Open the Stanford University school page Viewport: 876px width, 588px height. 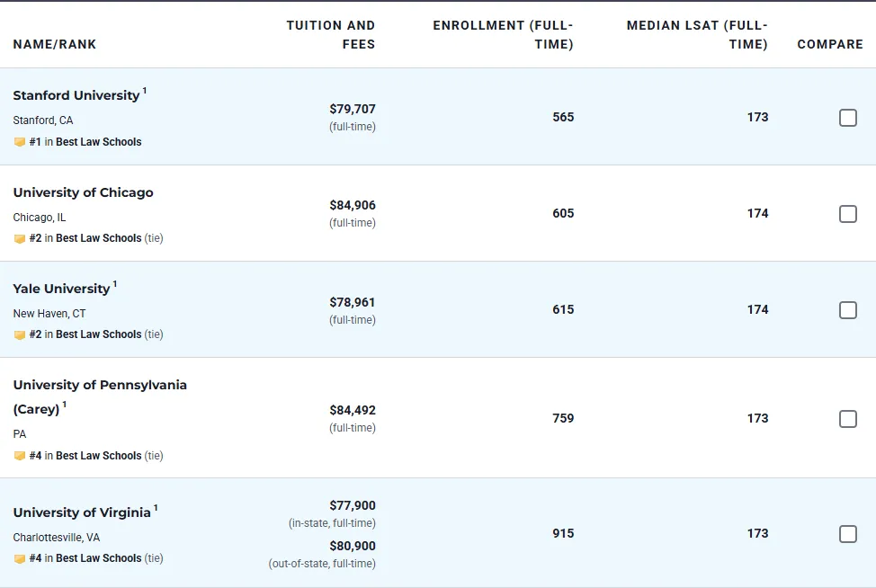(x=76, y=95)
